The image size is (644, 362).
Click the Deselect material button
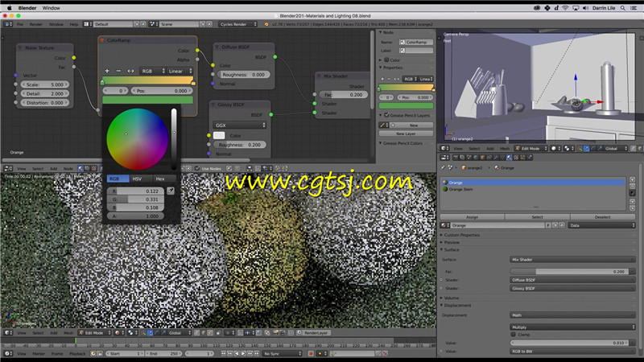tap(602, 217)
